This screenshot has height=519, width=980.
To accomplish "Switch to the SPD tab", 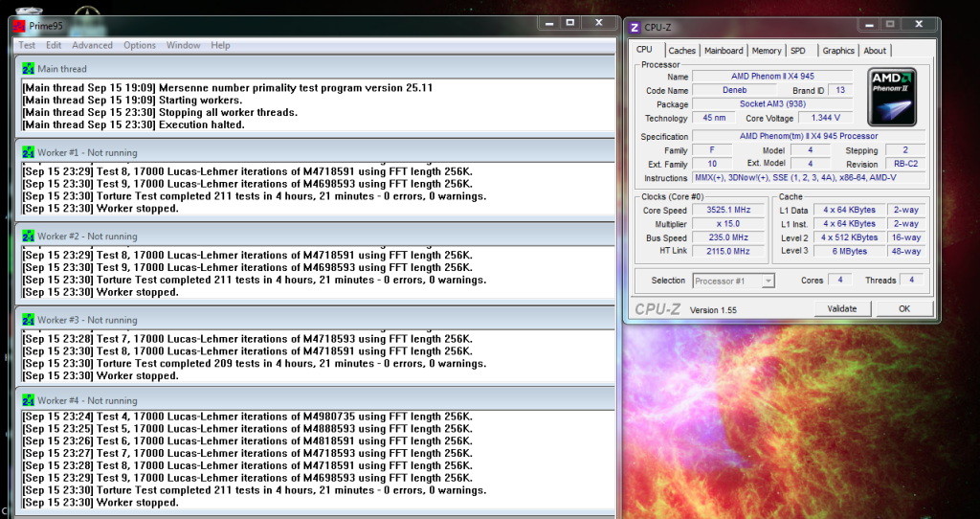I will [798, 51].
